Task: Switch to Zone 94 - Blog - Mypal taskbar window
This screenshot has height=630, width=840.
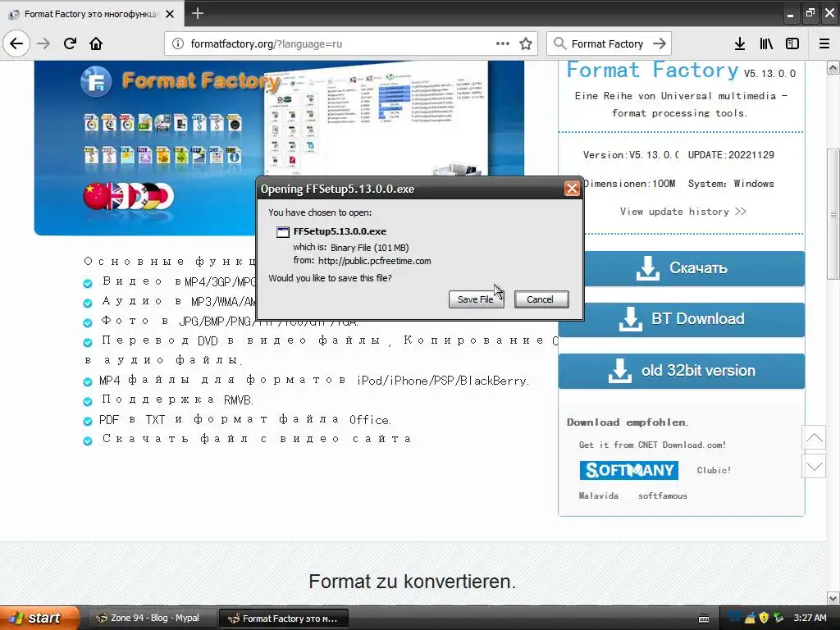Action: point(152,619)
